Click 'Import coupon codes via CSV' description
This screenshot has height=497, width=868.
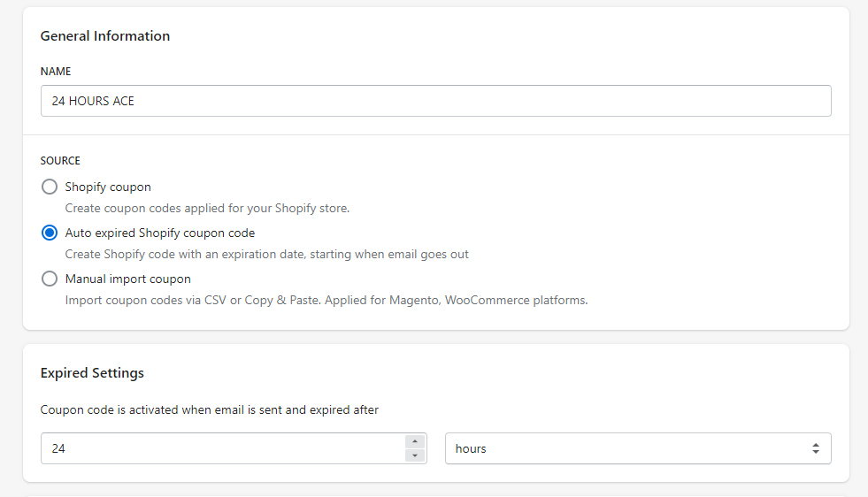(326, 300)
